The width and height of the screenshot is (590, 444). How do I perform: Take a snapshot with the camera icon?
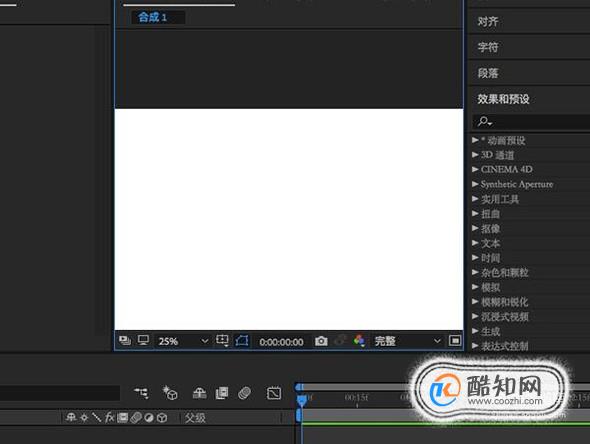(321, 341)
